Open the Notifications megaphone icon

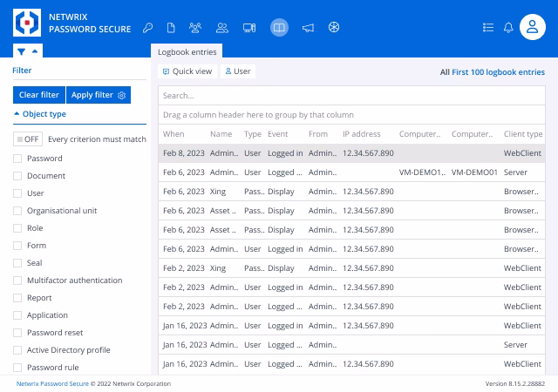point(308,28)
